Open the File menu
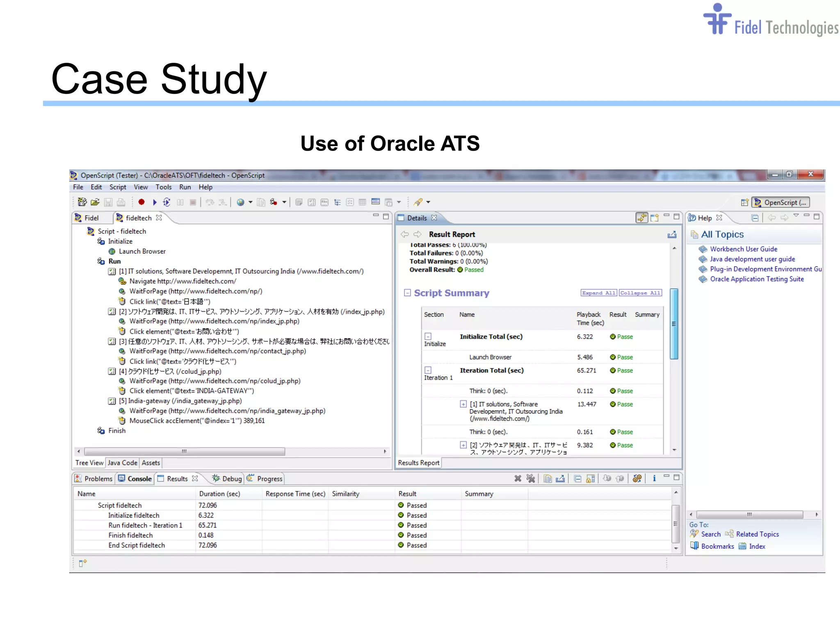Image resolution: width=840 pixels, height=630 pixels. click(78, 187)
